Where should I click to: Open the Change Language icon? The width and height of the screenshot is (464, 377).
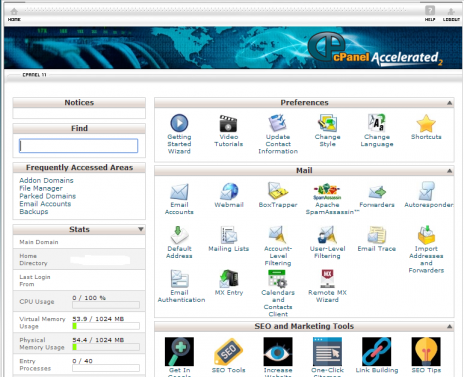[x=377, y=123]
